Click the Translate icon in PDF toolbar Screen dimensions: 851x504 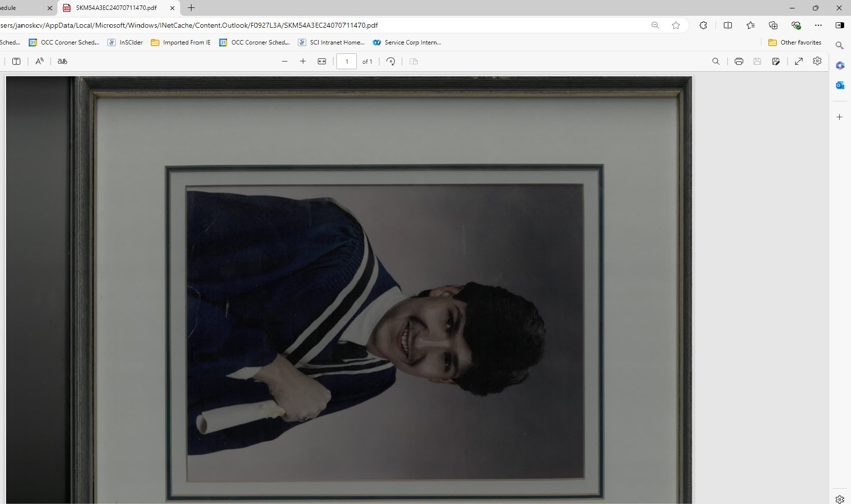point(62,61)
